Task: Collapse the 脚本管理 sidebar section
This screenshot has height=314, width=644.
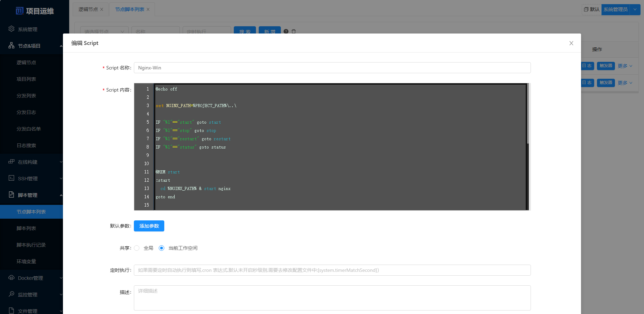Action: tap(61, 195)
